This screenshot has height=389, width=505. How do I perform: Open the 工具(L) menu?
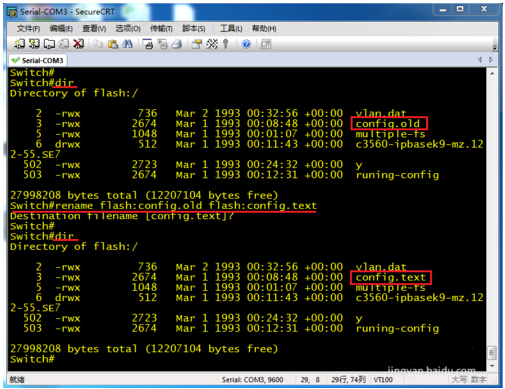point(231,29)
